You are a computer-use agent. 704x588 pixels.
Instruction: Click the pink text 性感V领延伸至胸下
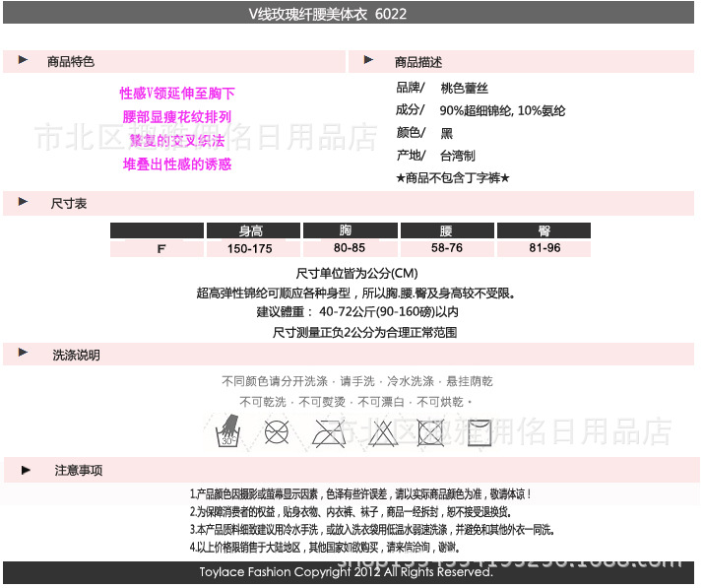177,94
